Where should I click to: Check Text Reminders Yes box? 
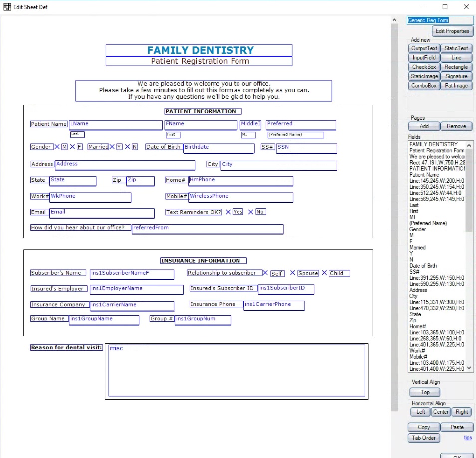[228, 212]
